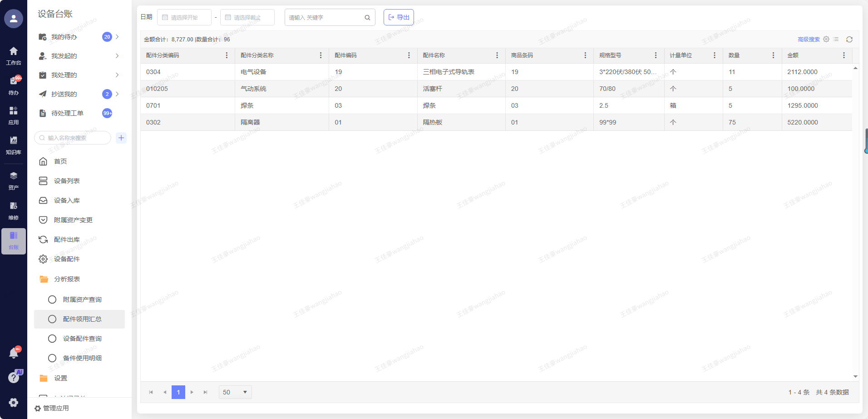Click the notification bell icon
Screen dimensions: 868x419
click(14, 353)
